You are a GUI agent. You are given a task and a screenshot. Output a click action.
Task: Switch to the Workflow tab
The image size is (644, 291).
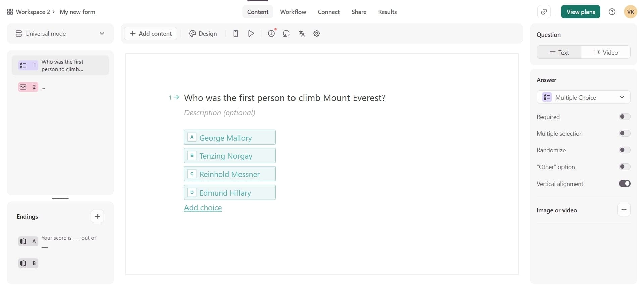293,12
